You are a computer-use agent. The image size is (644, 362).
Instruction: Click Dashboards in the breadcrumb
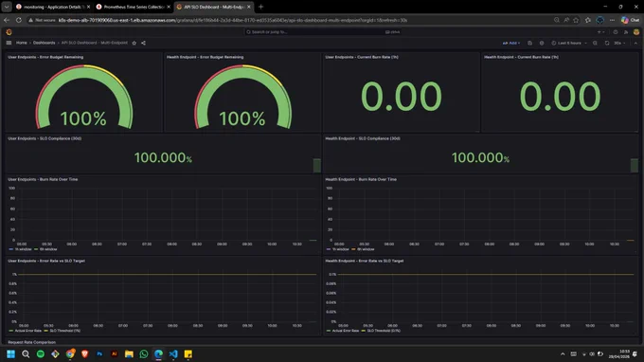[x=44, y=43]
